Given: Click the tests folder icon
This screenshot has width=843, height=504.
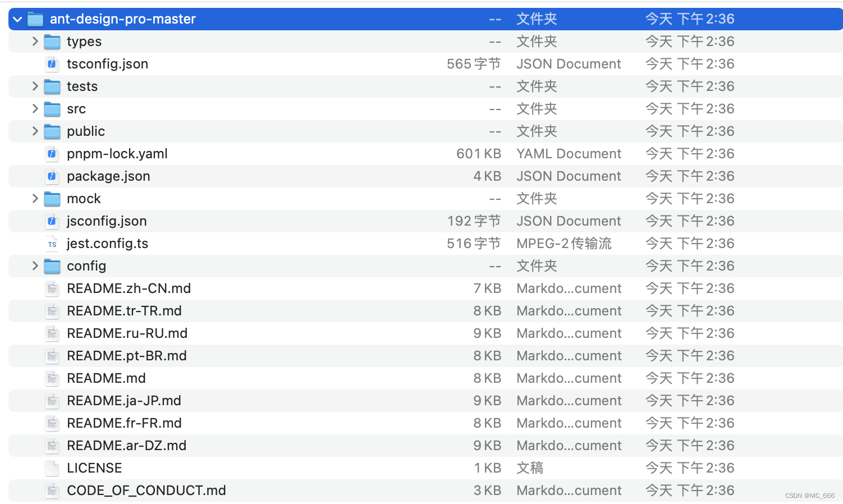Looking at the screenshot, I should point(52,86).
